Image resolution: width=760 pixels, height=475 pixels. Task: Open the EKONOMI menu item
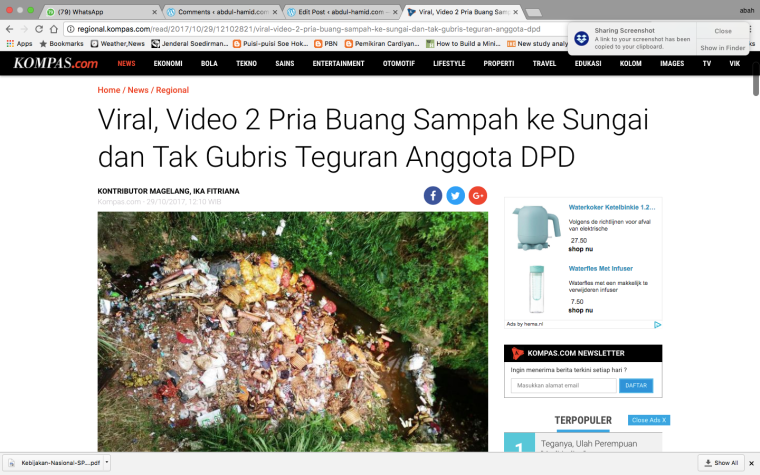pos(168,63)
